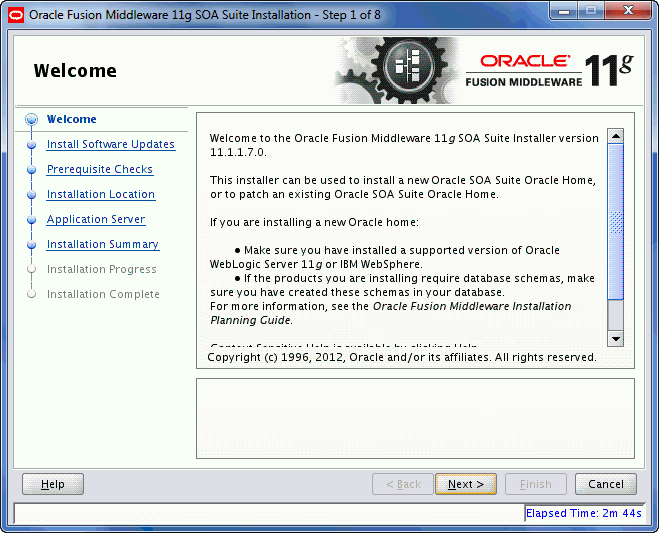Select the Application Server step link
This screenshot has width=659, height=533.
95,220
